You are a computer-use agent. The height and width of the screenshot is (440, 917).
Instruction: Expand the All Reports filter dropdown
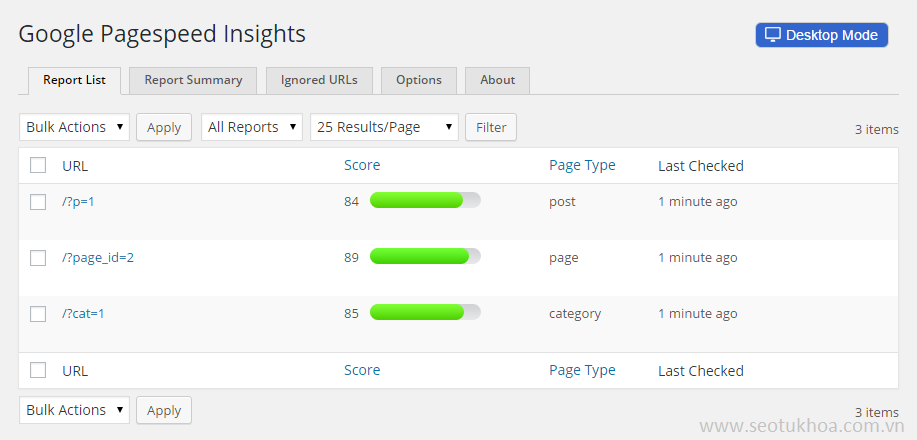tap(252, 127)
